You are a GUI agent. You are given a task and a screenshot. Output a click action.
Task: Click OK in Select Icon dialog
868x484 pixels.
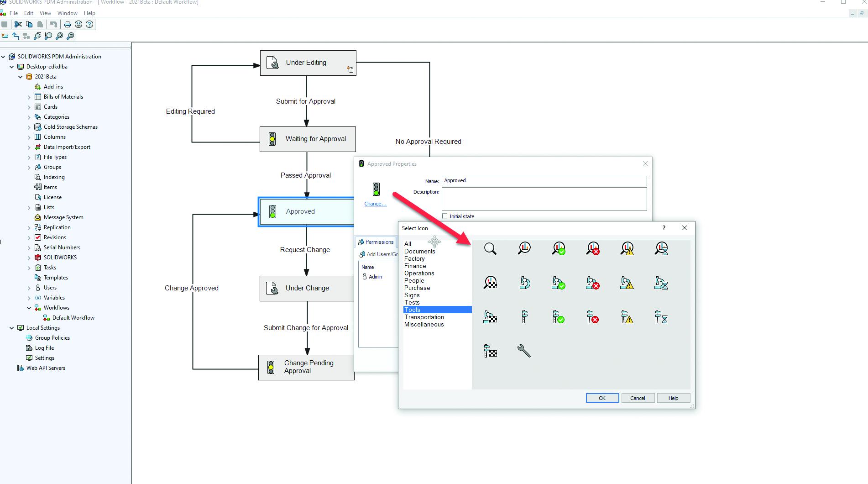(602, 398)
